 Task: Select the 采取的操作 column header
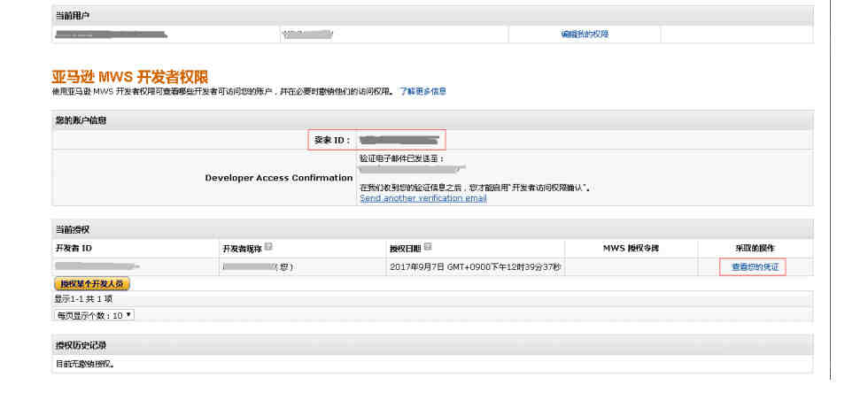pyautogui.click(x=756, y=249)
